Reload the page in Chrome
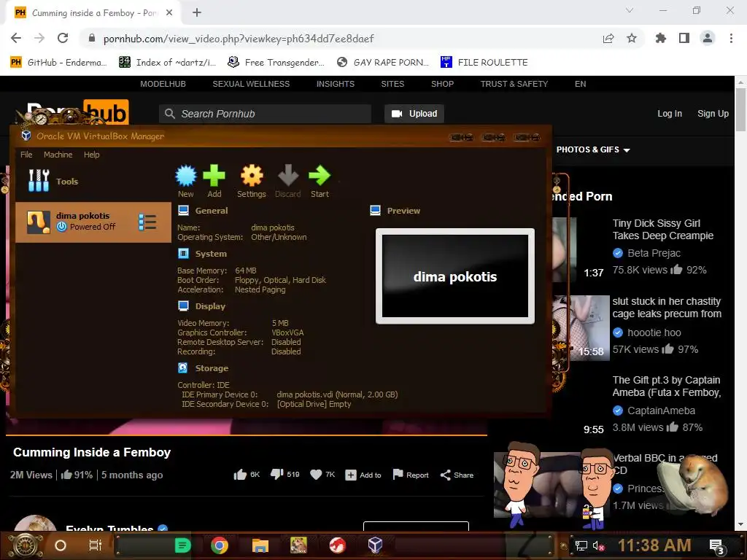The image size is (747, 560). [x=63, y=38]
